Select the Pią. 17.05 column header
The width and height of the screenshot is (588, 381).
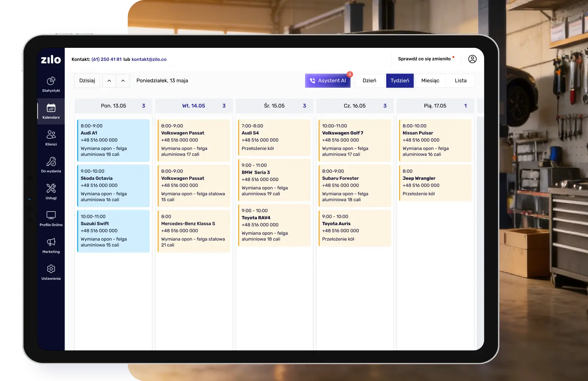pos(435,106)
